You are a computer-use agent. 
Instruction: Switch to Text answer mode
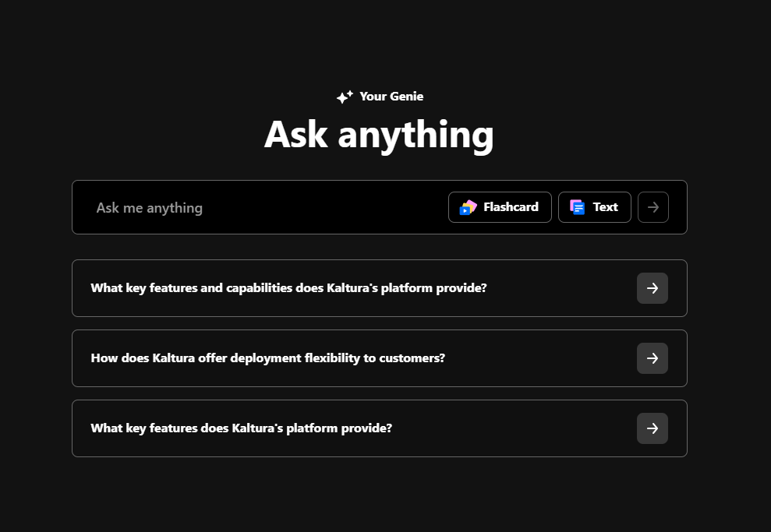coord(594,207)
